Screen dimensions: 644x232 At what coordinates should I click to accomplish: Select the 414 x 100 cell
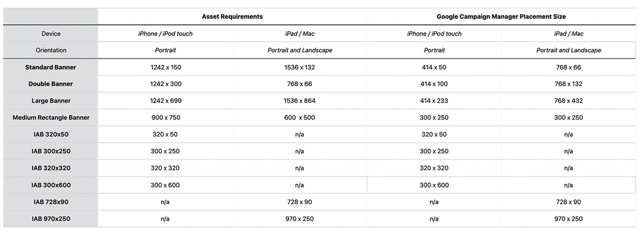click(x=434, y=84)
